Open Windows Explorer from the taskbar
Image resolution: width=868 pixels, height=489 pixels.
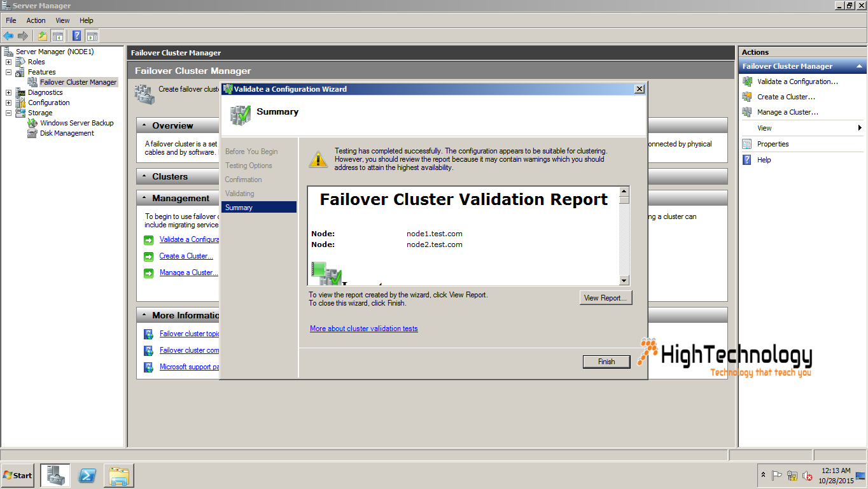tap(119, 476)
